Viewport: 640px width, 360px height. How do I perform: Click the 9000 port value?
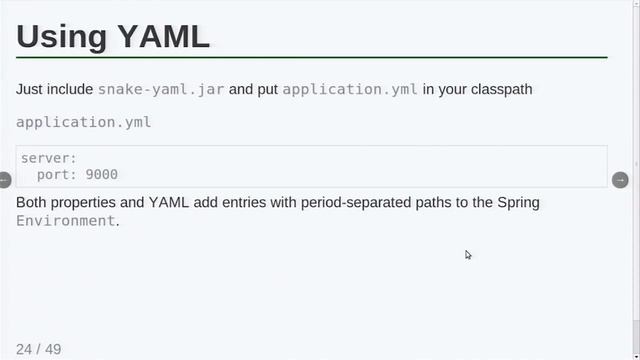pos(102,174)
